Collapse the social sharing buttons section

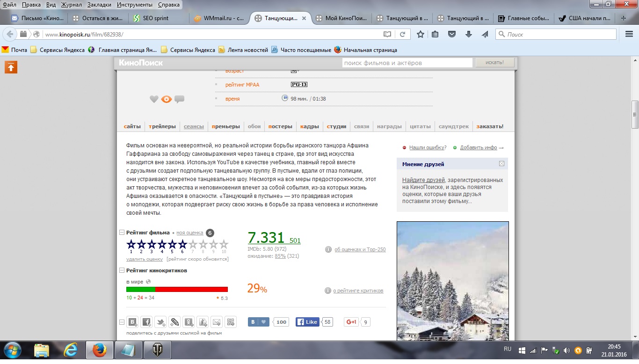tap(122, 322)
